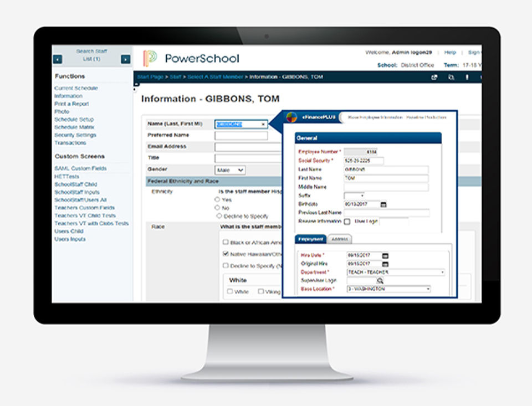Select No for Hispanic ethnicity
The width and height of the screenshot is (532, 406).
pyautogui.click(x=217, y=208)
